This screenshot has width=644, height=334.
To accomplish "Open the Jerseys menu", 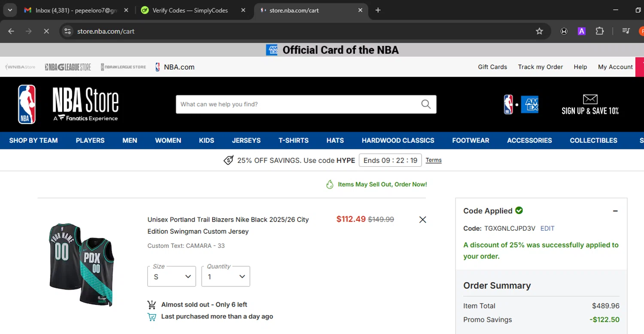I will 246,140.
